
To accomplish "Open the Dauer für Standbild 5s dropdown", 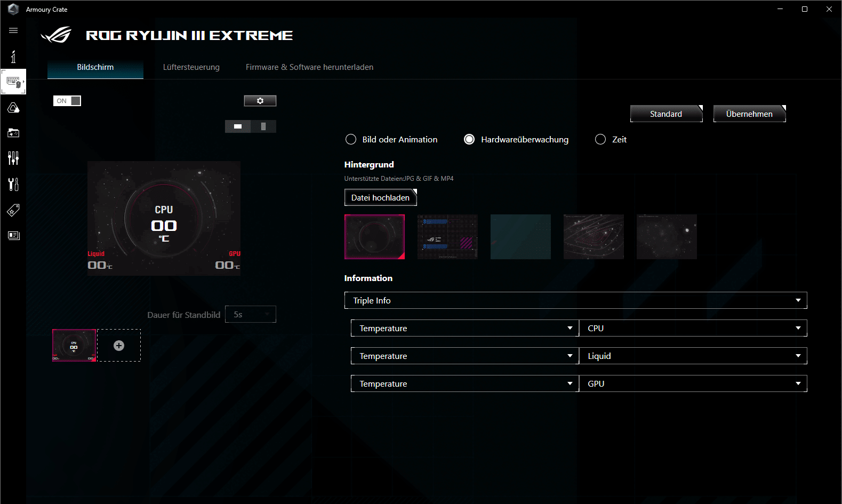I will coord(250,315).
